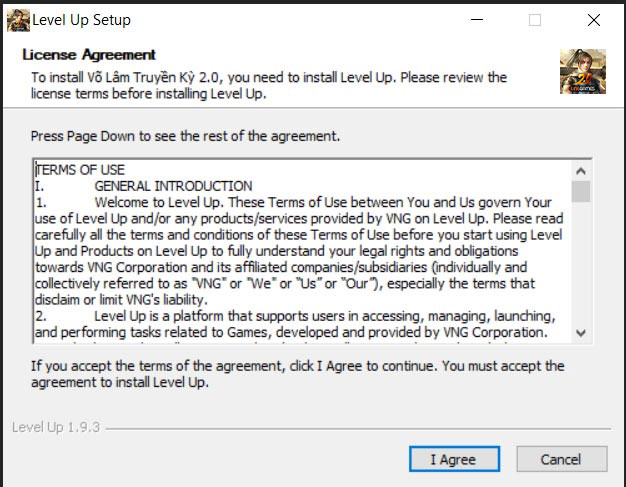The width and height of the screenshot is (626, 487).
Task: Close the Level Up Setup window
Action: 593,20
